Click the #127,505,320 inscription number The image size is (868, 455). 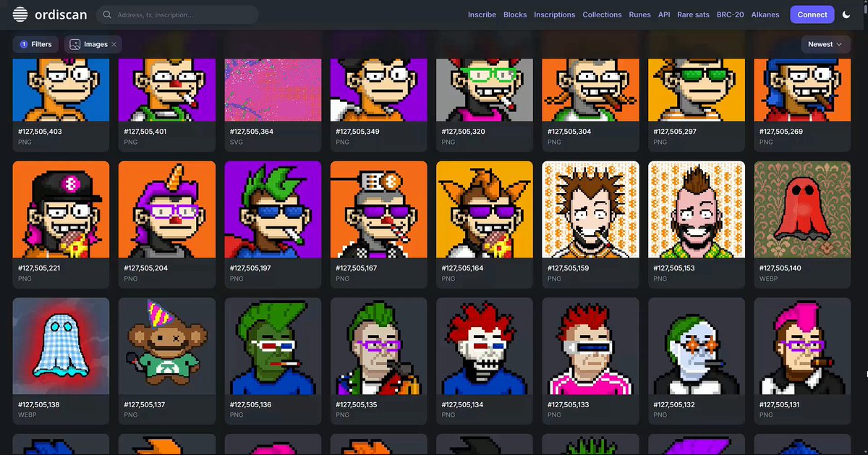pos(463,132)
